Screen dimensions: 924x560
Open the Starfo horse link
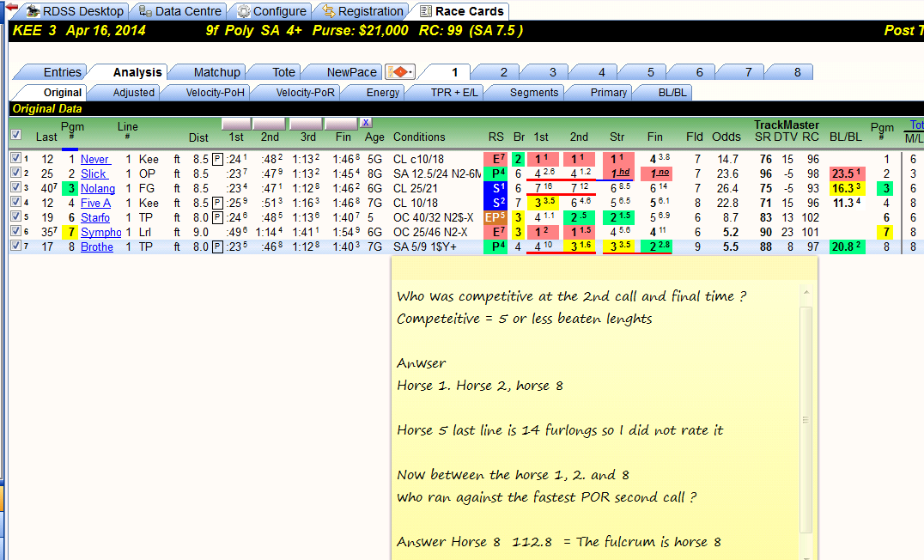click(94, 217)
